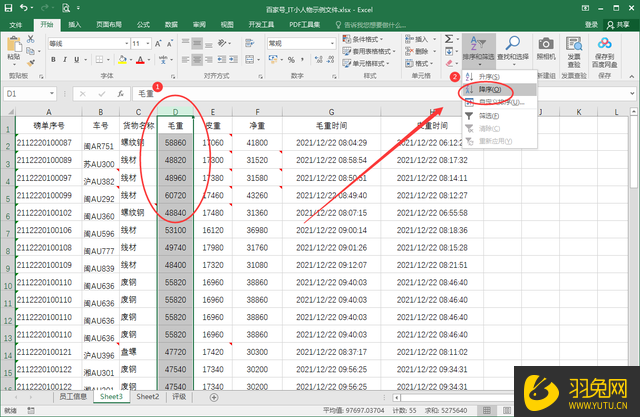
Task: Apply the yellow fill color bucket
Action: 122,60
